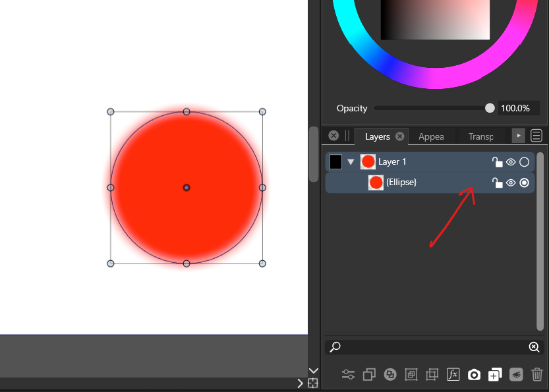Click the circular overlapping squares mask icon
549x392 pixels.
(390, 375)
